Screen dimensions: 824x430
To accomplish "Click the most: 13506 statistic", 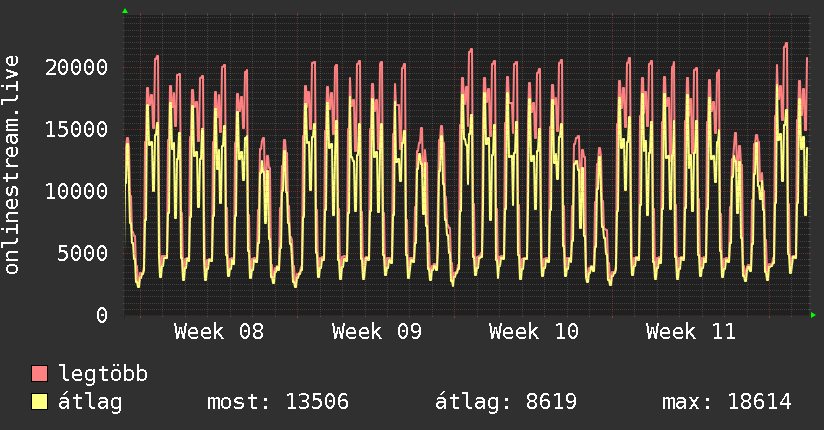I will click(x=277, y=403).
